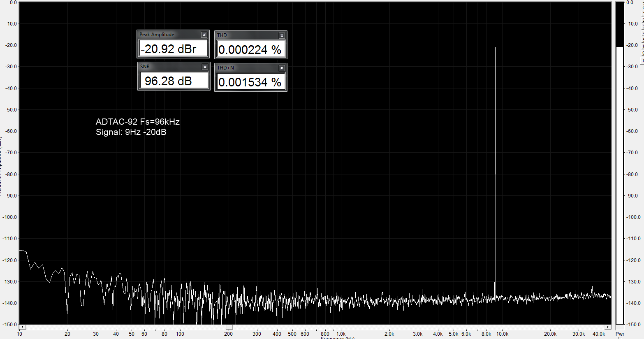Image resolution: width=644 pixels, height=339 pixels.
Task: Click the 96.28 dB SNR value
Action: (174, 81)
